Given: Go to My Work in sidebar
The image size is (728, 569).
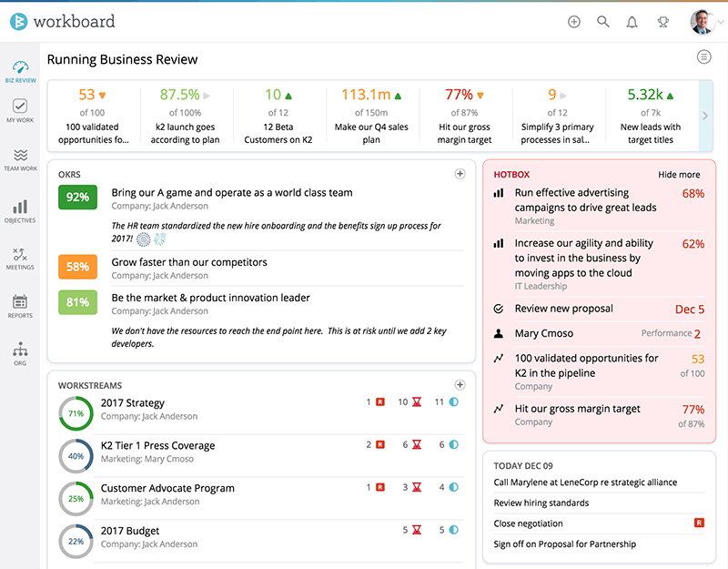Looking at the screenshot, I should (x=20, y=110).
